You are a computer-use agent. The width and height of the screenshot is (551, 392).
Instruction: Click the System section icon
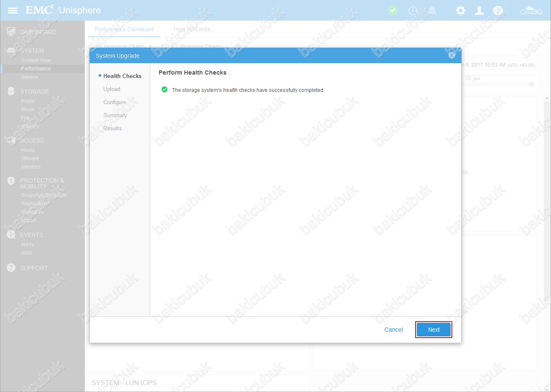(11, 50)
